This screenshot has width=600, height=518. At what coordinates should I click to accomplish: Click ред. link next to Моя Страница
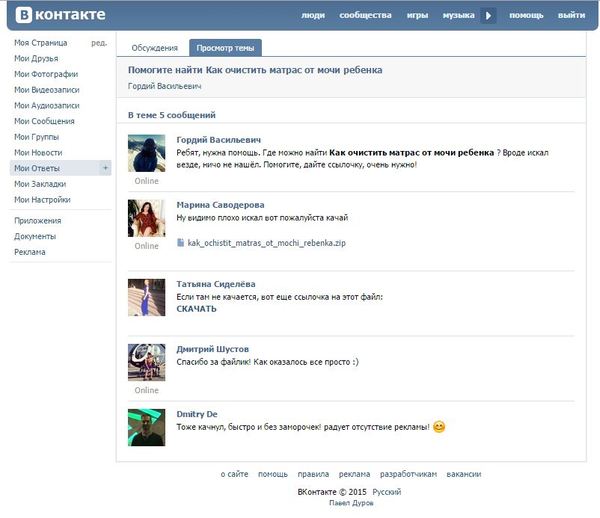99,43
